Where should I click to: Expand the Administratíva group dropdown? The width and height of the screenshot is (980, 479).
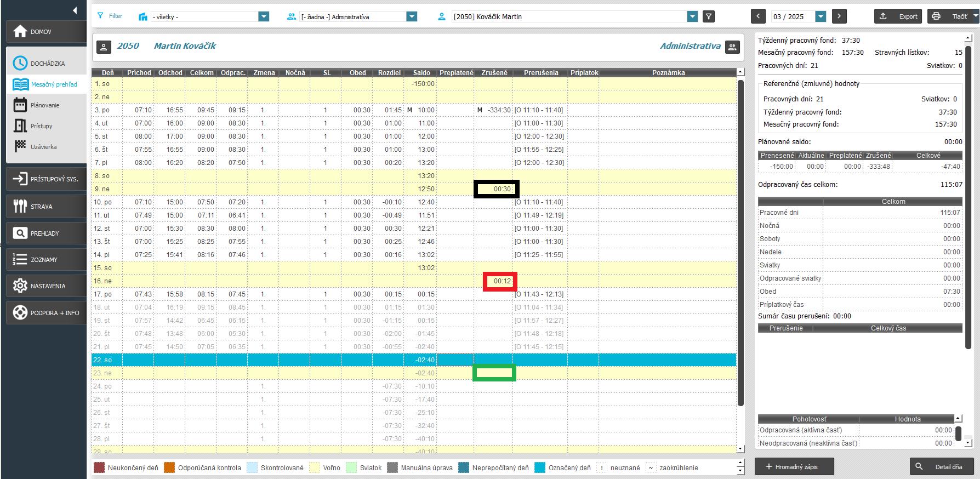[x=412, y=16]
